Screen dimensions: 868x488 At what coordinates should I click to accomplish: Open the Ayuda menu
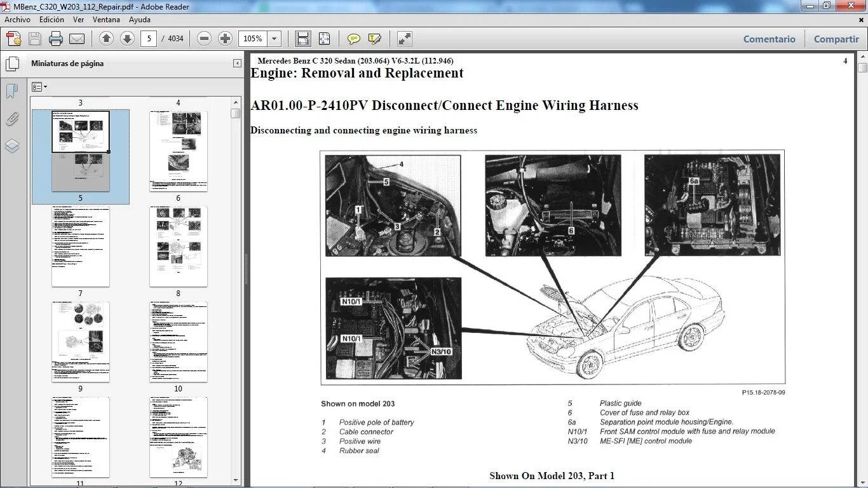(x=140, y=20)
